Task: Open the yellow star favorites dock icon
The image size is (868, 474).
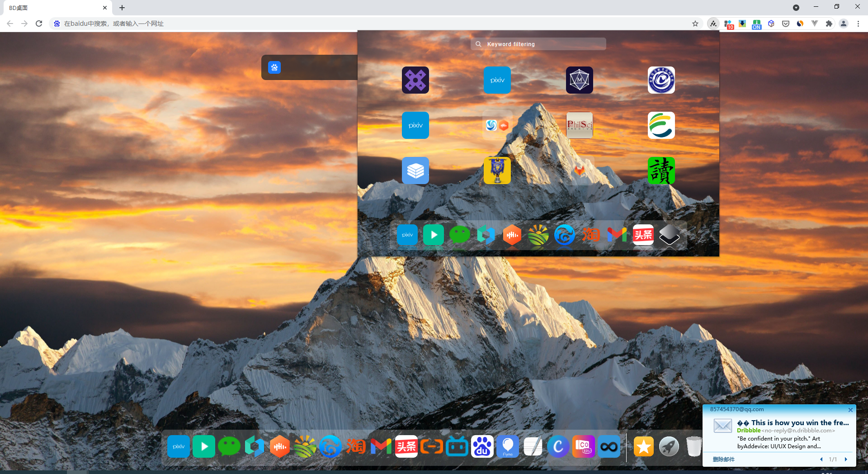Action: click(644, 446)
